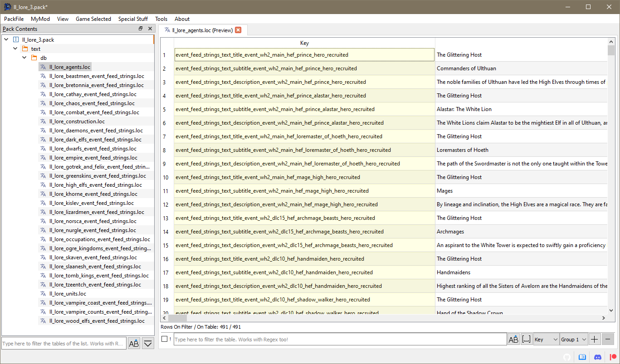
Task: Toggle case sensitive button for table filter
Action: [x=513, y=339]
